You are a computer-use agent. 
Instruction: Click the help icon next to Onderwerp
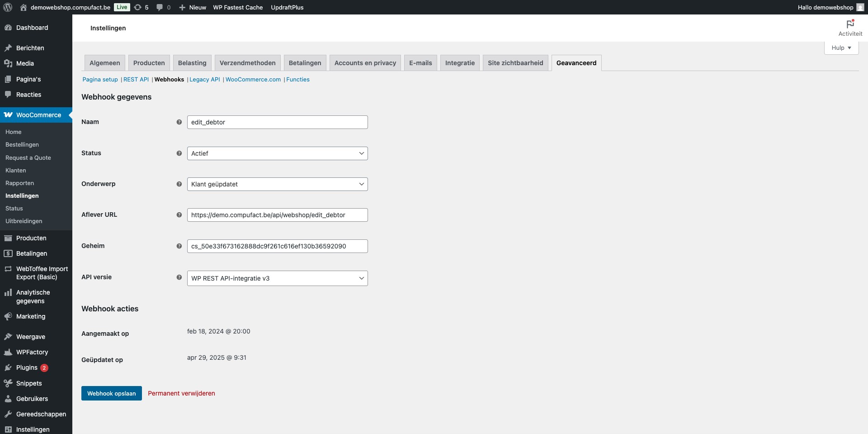(179, 184)
